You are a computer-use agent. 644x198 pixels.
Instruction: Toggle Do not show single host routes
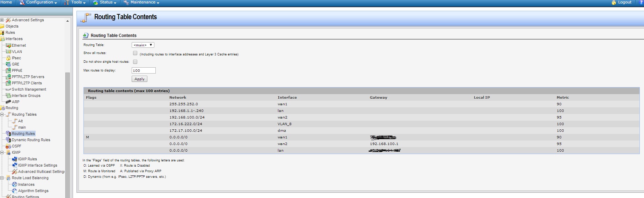coord(135,62)
